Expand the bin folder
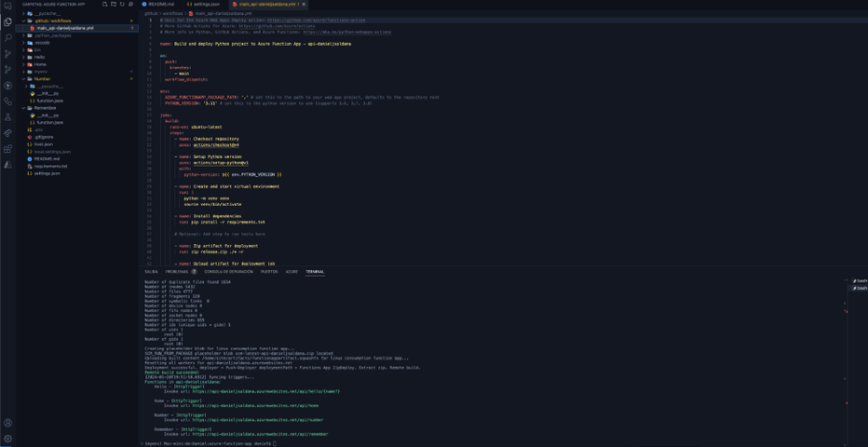Image resolution: width=868 pixels, height=447 pixels. click(x=77, y=49)
